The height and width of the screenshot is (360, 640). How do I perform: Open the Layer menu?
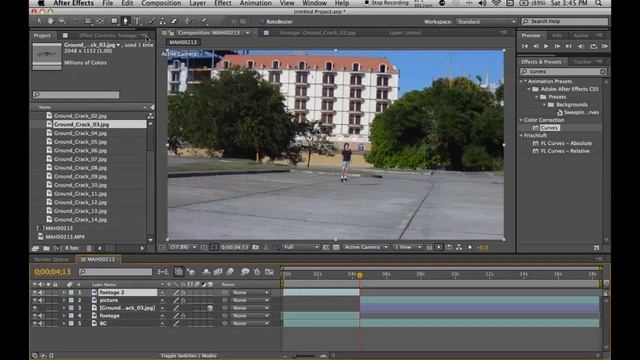(x=198, y=3)
